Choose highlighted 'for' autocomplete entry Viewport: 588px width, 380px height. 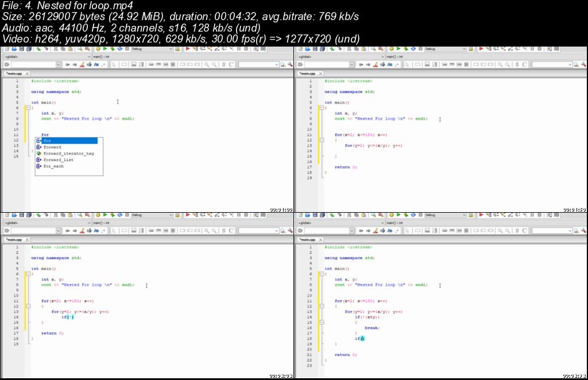click(x=67, y=141)
